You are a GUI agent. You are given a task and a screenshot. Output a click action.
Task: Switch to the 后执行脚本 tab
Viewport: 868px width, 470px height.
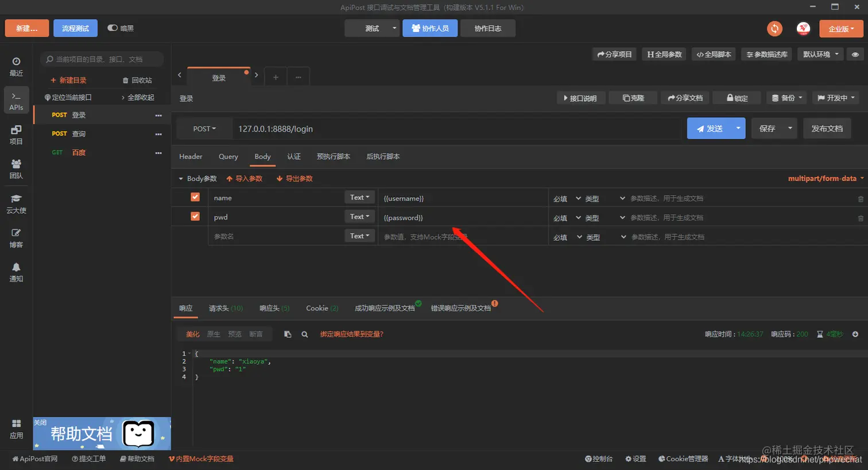(383, 157)
